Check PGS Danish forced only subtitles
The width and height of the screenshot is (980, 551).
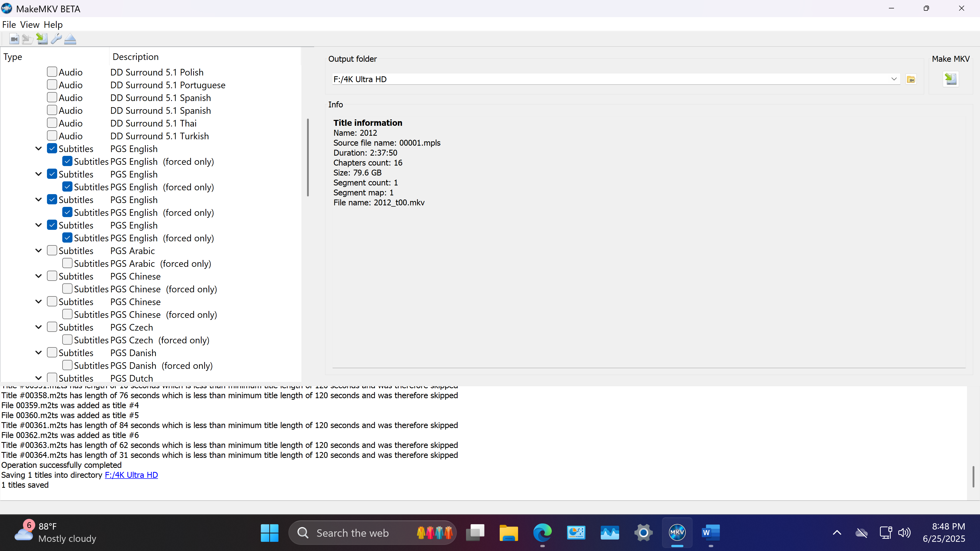(67, 365)
